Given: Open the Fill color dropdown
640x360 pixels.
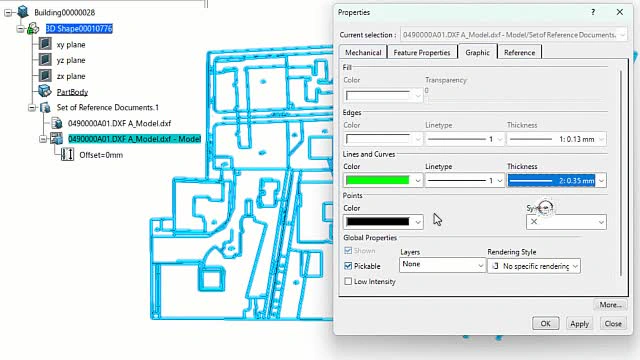Looking at the screenshot, I should tap(417, 96).
